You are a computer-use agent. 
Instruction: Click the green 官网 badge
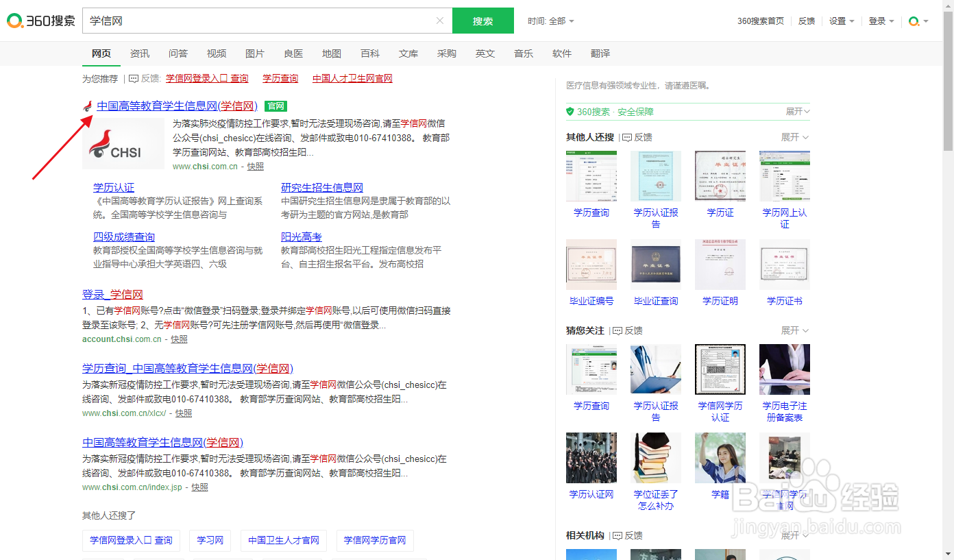(x=276, y=106)
